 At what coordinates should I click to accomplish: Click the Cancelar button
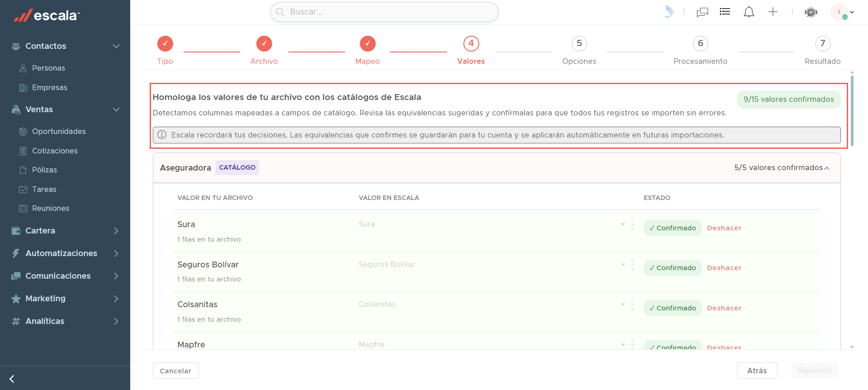click(175, 371)
